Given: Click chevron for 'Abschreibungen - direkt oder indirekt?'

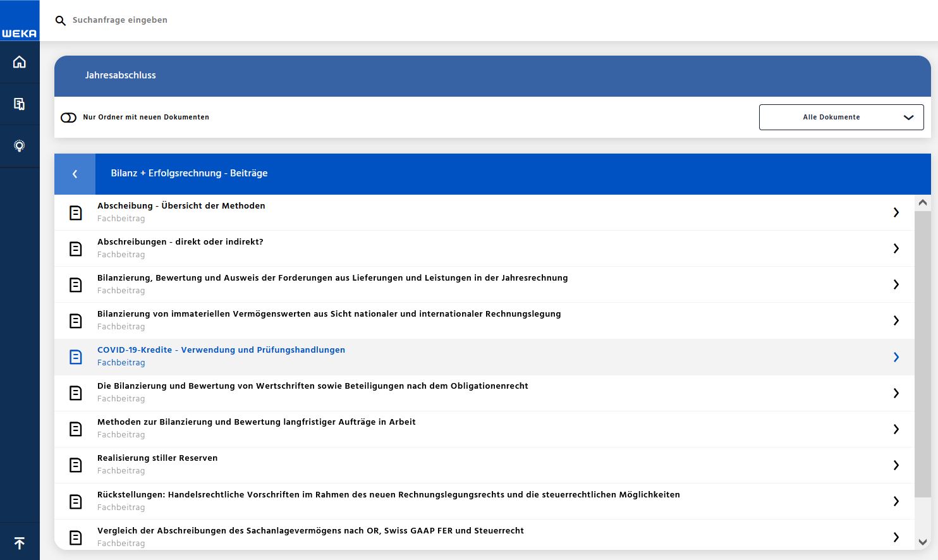Looking at the screenshot, I should 896,248.
